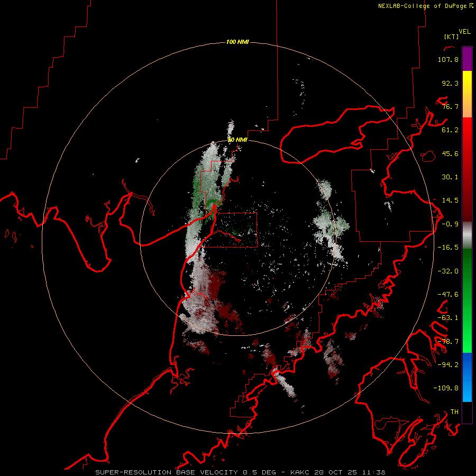Click the 100 NMI range ring label

pyautogui.click(x=237, y=42)
